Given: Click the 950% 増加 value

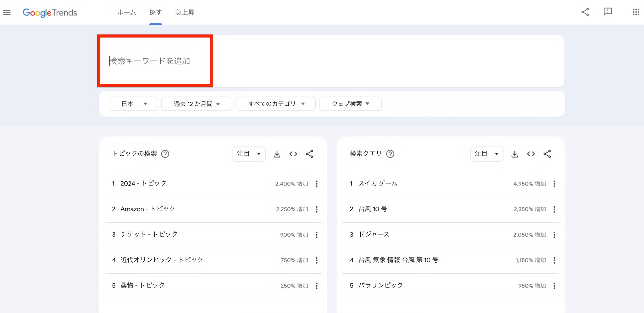Looking at the screenshot, I should coord(532,286).
